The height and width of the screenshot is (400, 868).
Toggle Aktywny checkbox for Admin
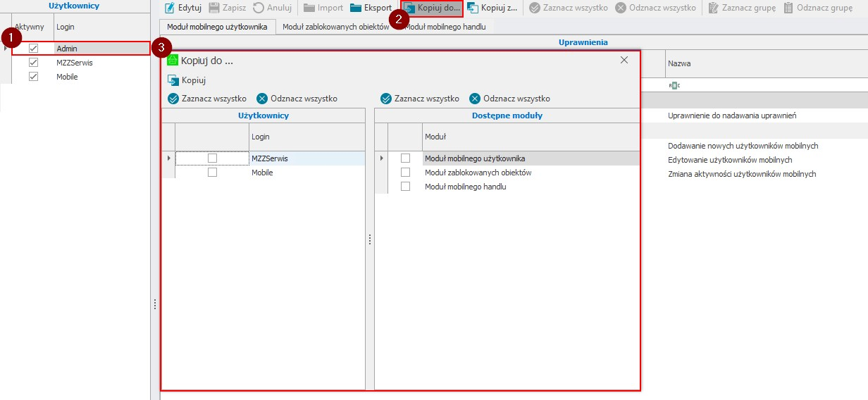(33, 49)
